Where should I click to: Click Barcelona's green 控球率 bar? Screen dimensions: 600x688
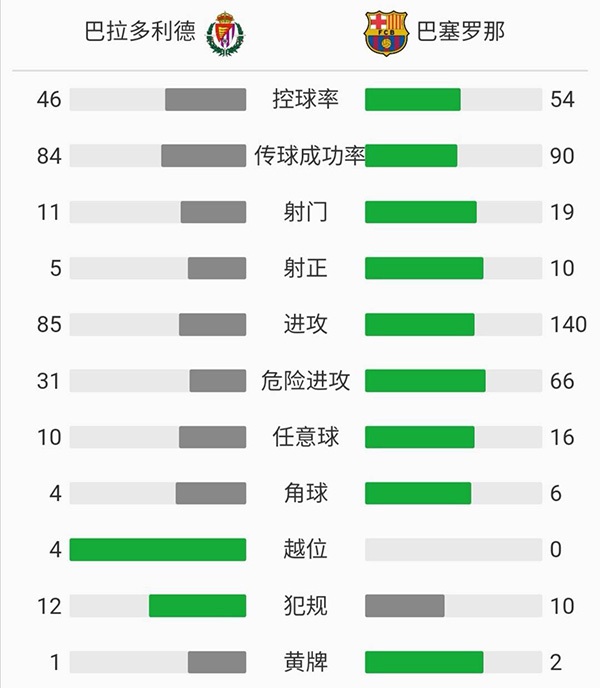pos(412,100)
